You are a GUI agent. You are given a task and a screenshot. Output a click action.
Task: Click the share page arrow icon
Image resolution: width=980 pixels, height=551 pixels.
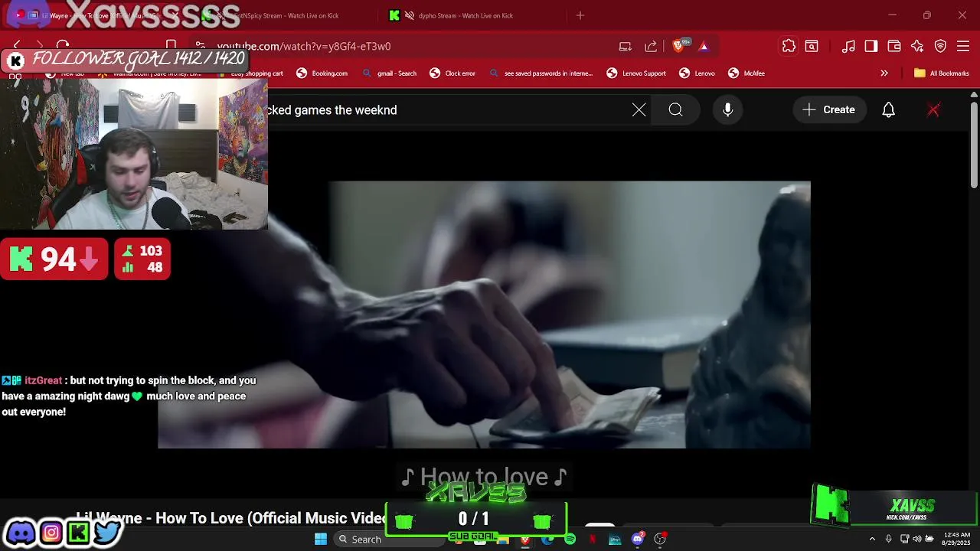pyautogui.click(x=651, y=46)
